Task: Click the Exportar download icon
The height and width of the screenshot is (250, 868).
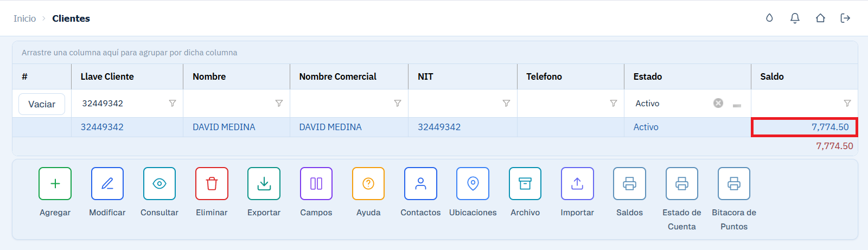Action: tap(264, 184)
